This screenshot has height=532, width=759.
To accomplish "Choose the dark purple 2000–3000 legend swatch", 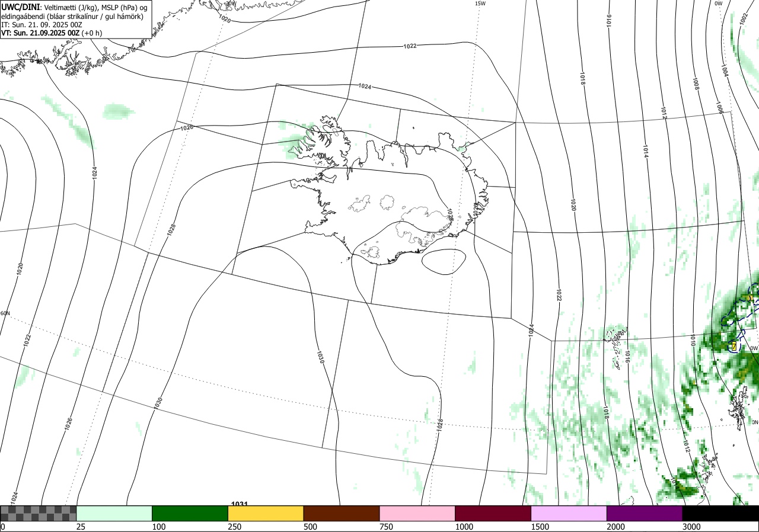I will coord(645,513).
